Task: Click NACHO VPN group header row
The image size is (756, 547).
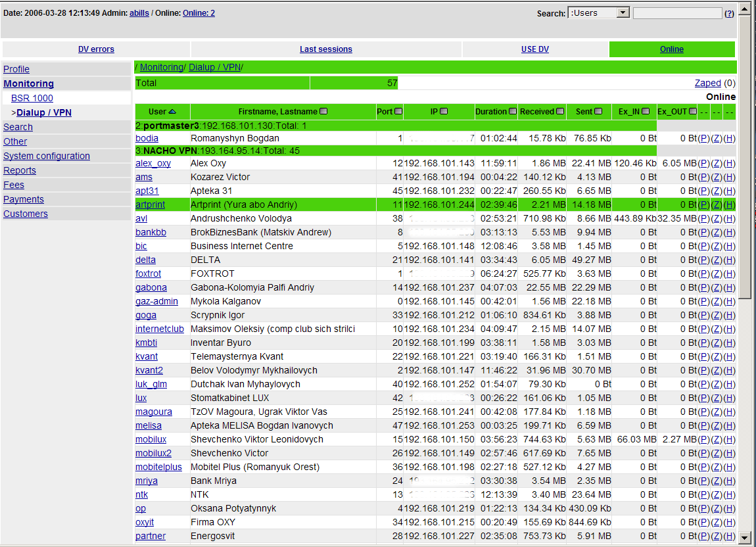Action: click(395, 151)
